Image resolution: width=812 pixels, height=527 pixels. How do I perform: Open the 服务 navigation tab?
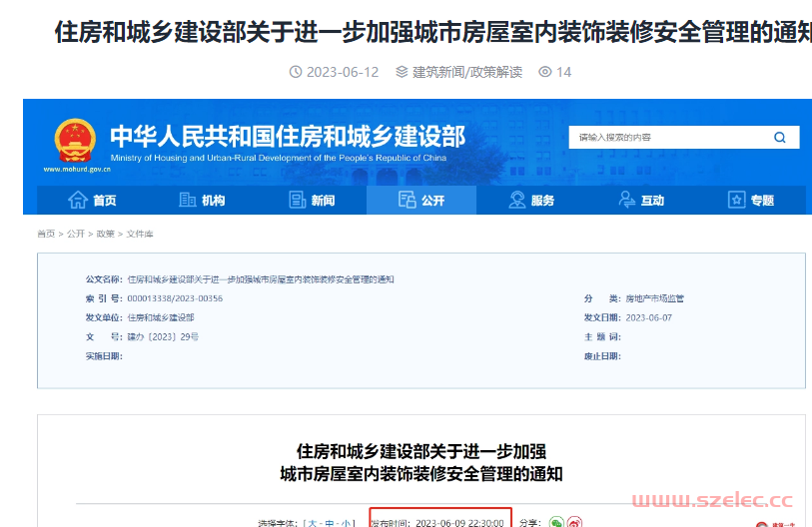[x=531, y=200]
